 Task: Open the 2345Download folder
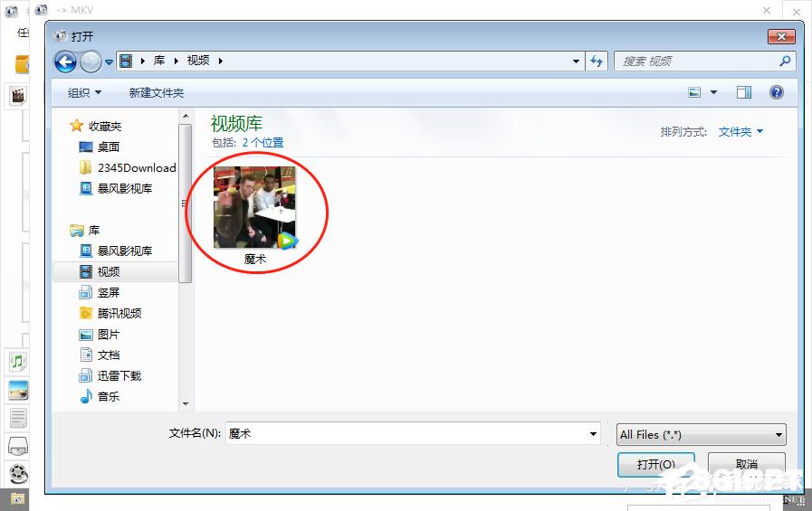(137, 168)
